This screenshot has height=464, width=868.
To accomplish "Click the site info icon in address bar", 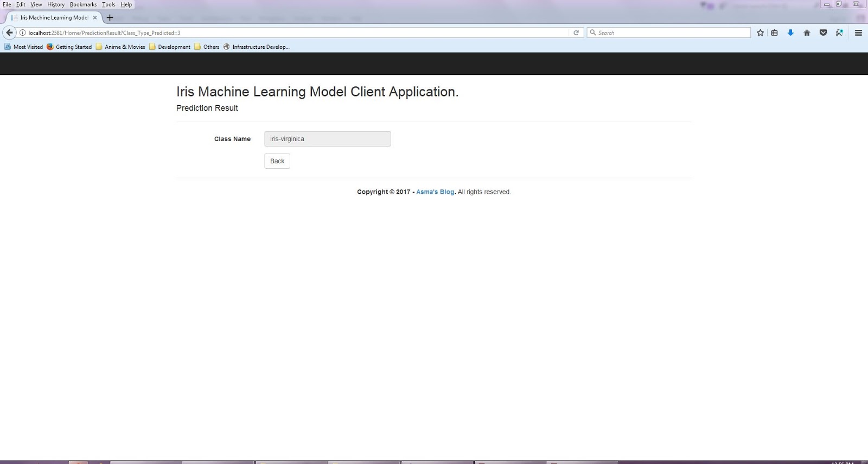I will [x=23, y=33].
